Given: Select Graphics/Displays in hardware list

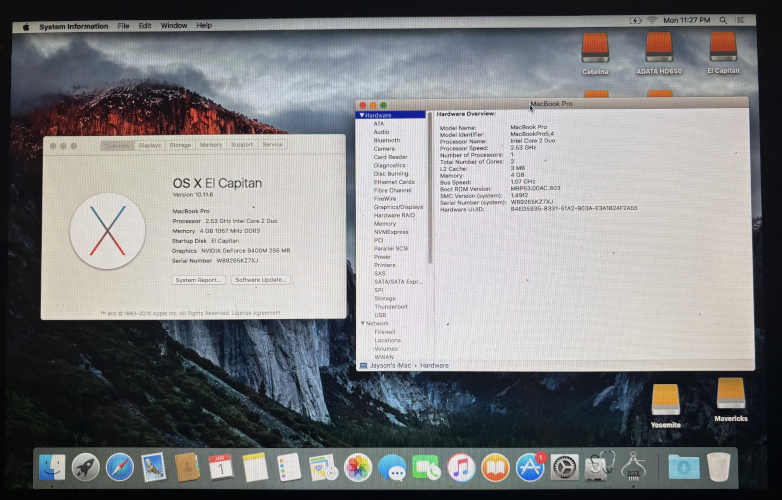Looking at the screenshot, I should tap(398, 207).
